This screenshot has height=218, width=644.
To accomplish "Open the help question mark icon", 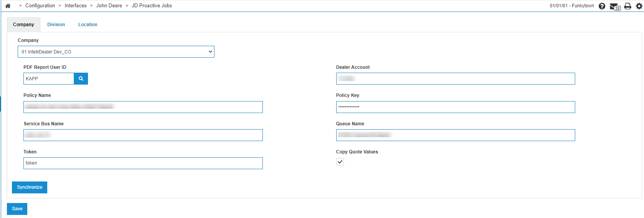I will pos(602,6).
